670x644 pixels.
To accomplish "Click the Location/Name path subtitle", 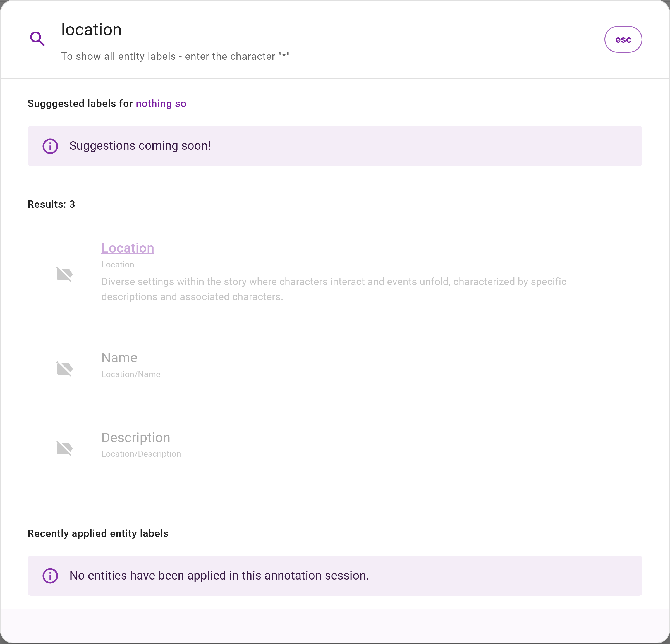I will (131, 374).
